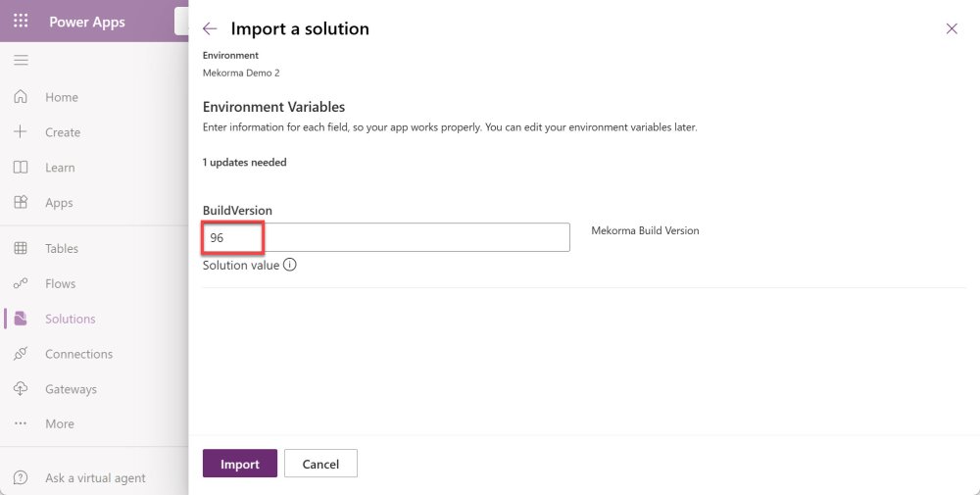
Task: Expand the More navigation options
Action: coord(59,424)
